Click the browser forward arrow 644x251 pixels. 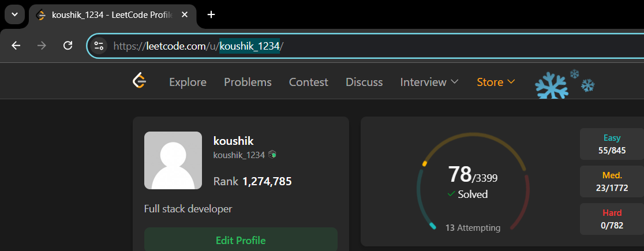42,46
